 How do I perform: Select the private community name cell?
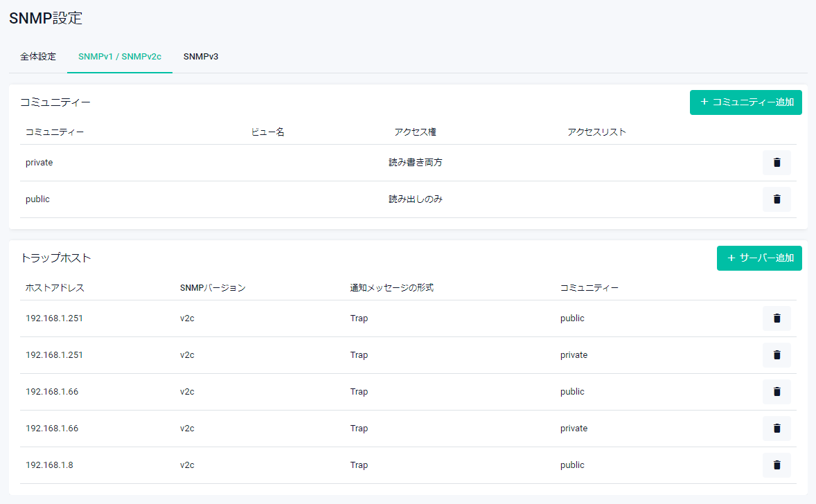point(39,163)
